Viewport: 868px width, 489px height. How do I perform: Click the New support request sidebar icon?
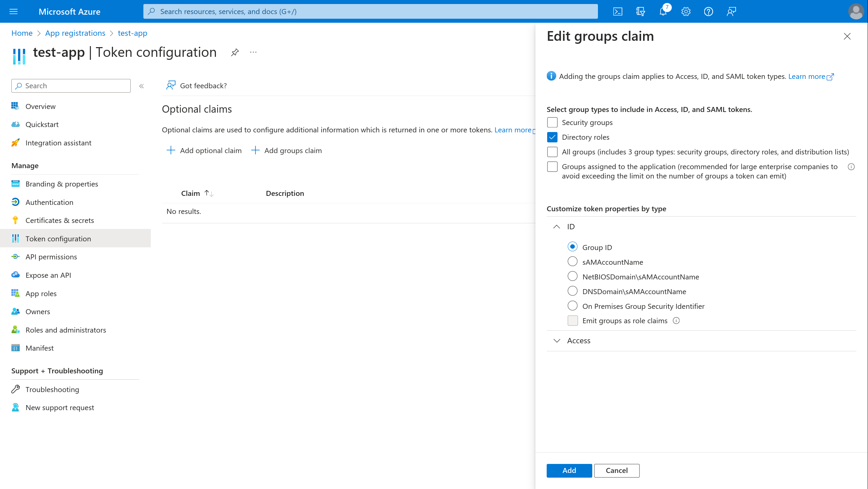pyautogui.click(x=15, y=407)
